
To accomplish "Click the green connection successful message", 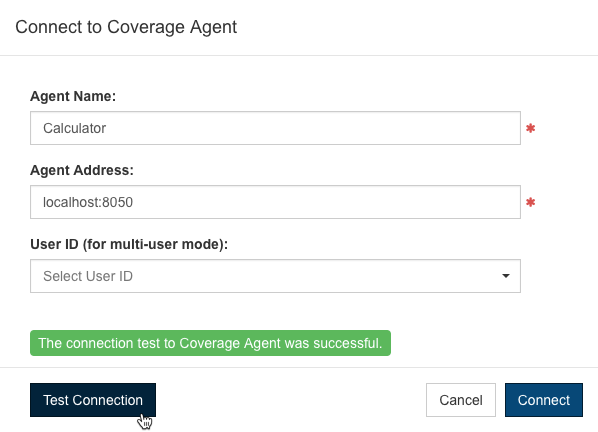I will (x=211, y=343).
